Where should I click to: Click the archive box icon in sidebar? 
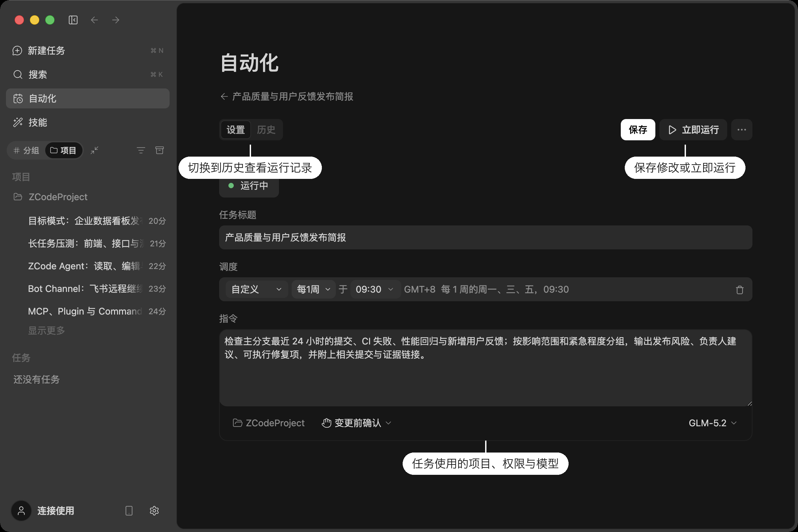[x=160, y=150]
